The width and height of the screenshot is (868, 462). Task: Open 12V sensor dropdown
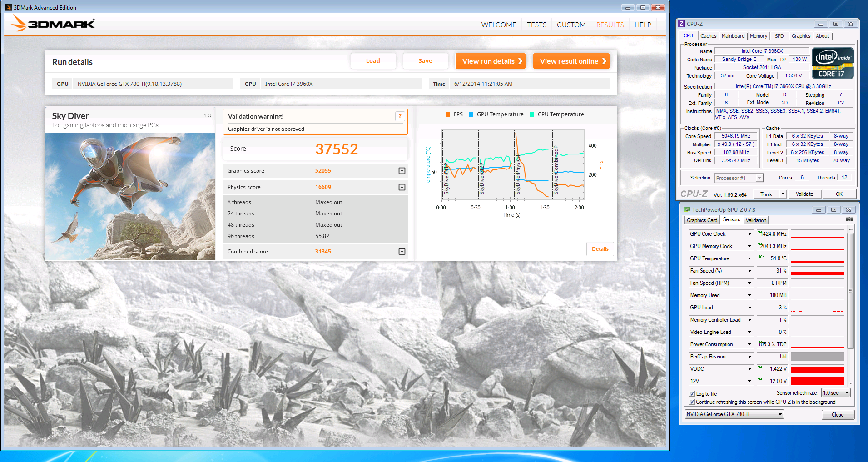tap(749, 381)
